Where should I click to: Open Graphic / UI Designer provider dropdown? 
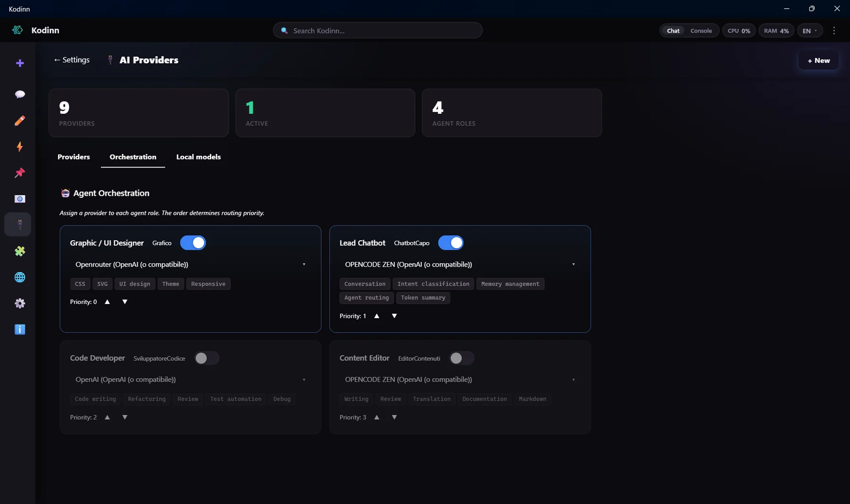coord(191,264)
